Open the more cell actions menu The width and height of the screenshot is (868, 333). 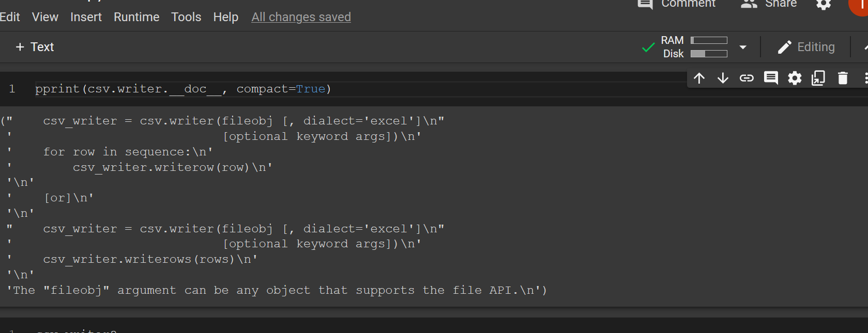pos(866,78)
